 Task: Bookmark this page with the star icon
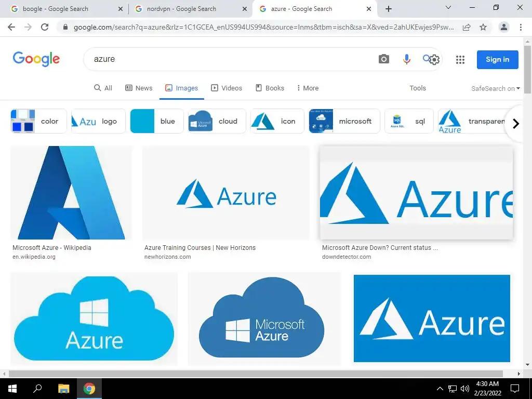click(x=483, y=27)
